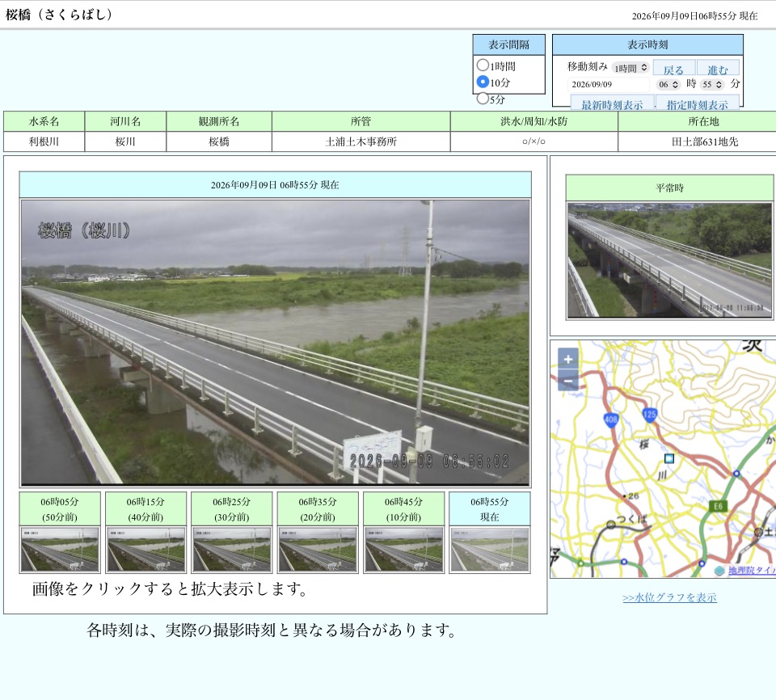This screenshot has height=700, width=776.
Task: Open the 移動刻み 1時間 dropdown
Action: click(x=630, y=68)
